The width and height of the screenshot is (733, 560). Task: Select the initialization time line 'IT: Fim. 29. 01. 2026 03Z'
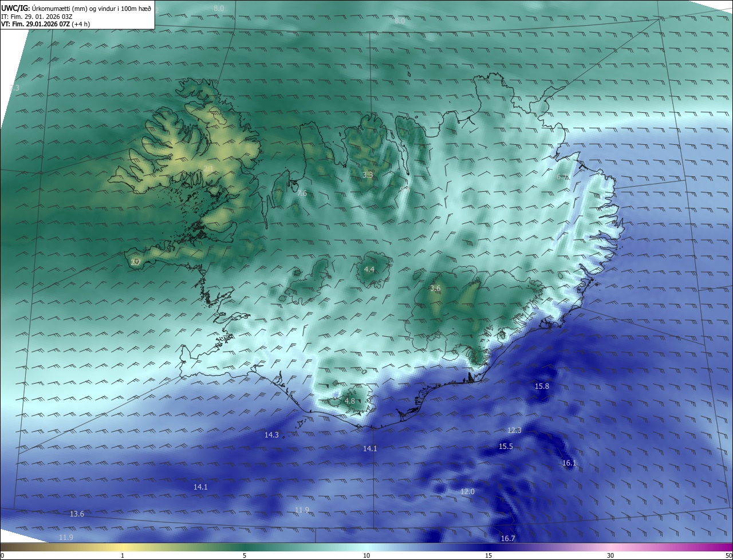coord(38,16)
